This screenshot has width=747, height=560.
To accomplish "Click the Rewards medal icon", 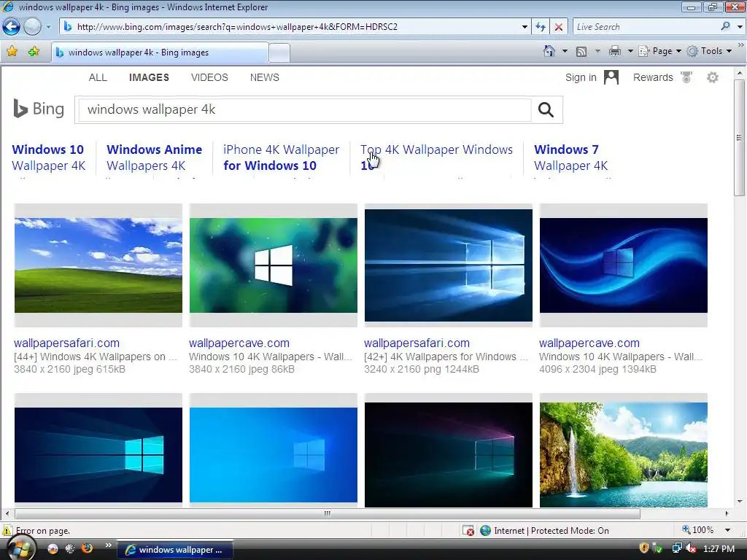I will 686,77.
